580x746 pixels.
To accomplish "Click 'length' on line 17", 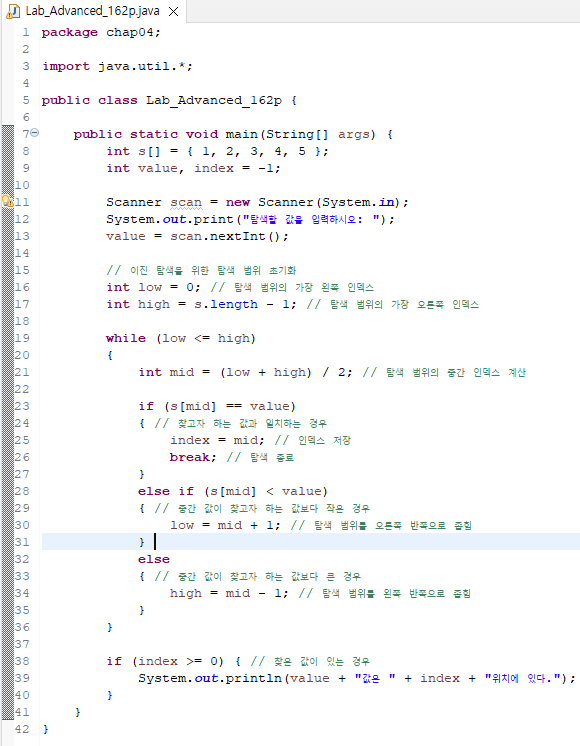I will click(234, 304).
